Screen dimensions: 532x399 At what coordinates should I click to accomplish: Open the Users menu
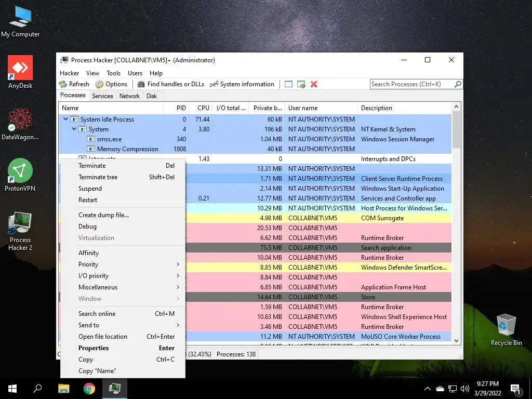[135, 73]
